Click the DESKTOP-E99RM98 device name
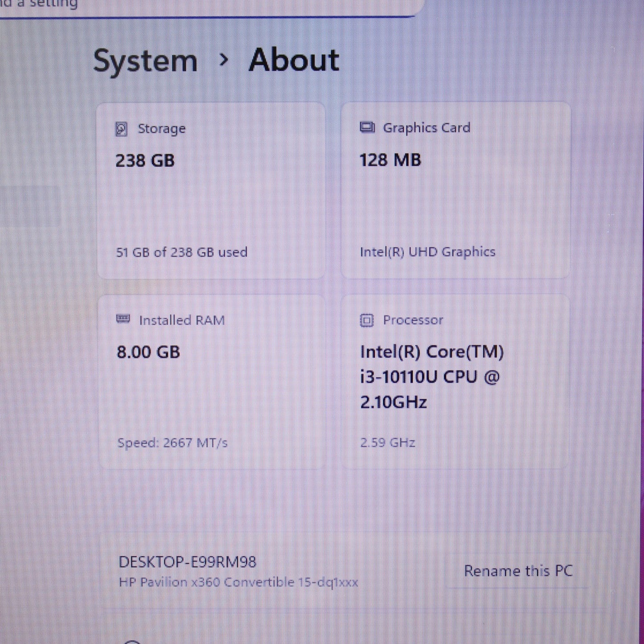This screenshot has height=644, width=644. pos(186,562)
